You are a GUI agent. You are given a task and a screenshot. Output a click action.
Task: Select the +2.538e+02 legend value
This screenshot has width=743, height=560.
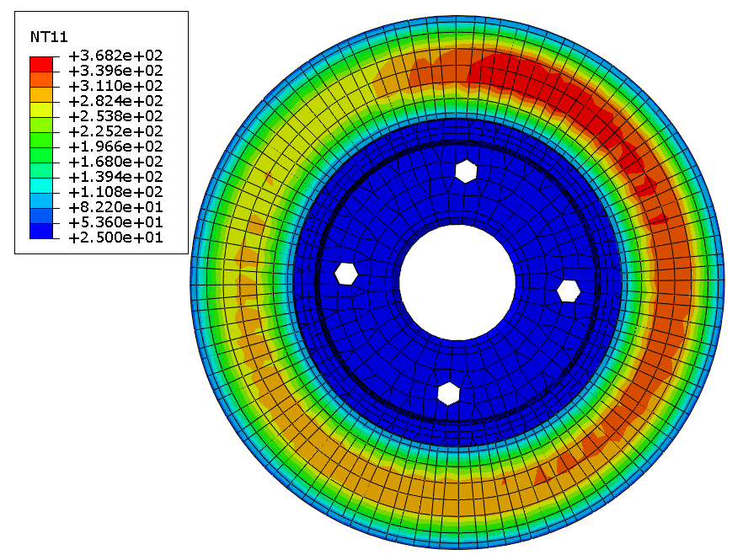point(115,116)
